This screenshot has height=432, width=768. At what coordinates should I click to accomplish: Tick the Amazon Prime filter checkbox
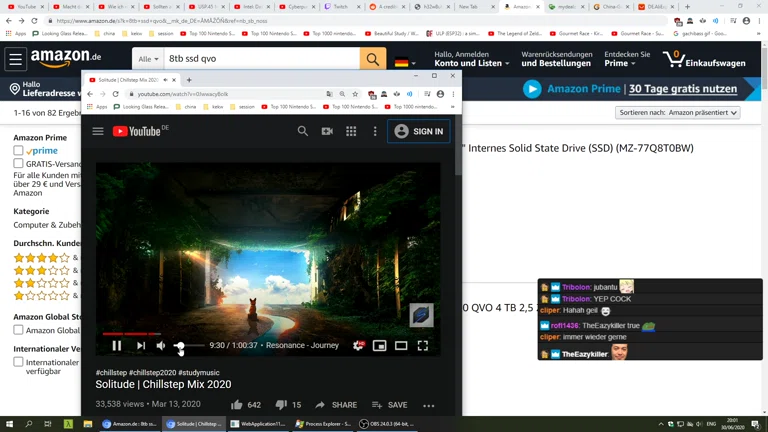tap(18, 151)
